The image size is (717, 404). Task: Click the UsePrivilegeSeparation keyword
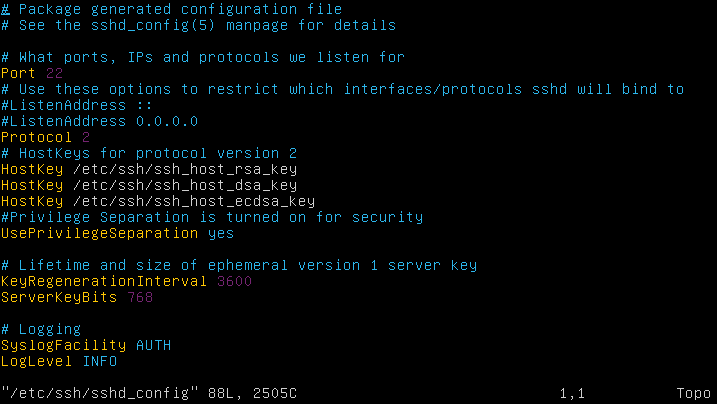tap(99, 233)
